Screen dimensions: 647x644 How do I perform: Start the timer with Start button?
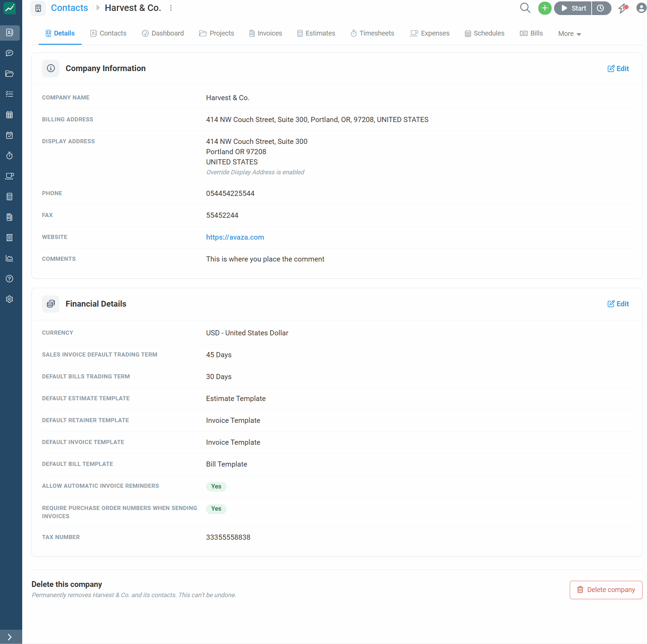573,8
